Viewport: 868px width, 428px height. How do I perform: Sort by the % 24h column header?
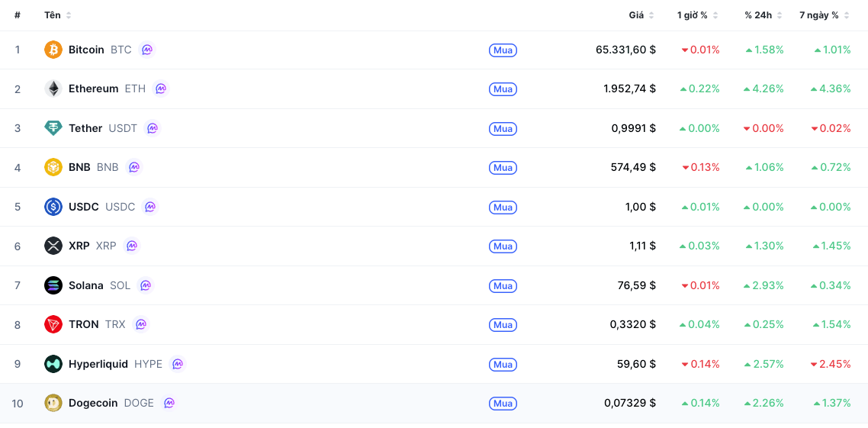click(764, 15)
